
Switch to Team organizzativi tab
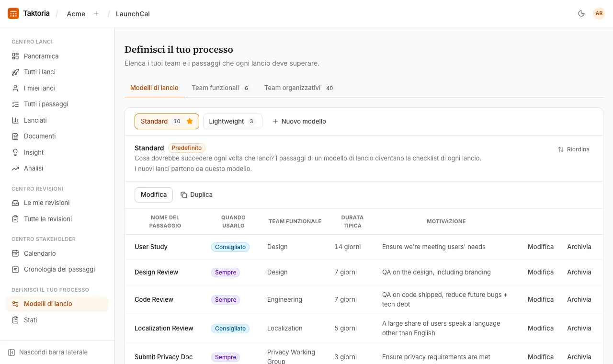point(299,88)
